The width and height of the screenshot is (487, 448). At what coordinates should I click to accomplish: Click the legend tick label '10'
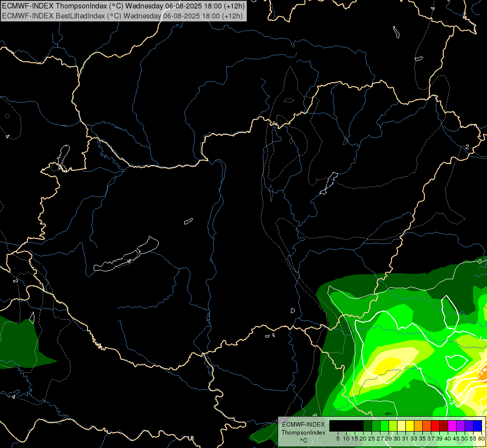coord(346,439)
